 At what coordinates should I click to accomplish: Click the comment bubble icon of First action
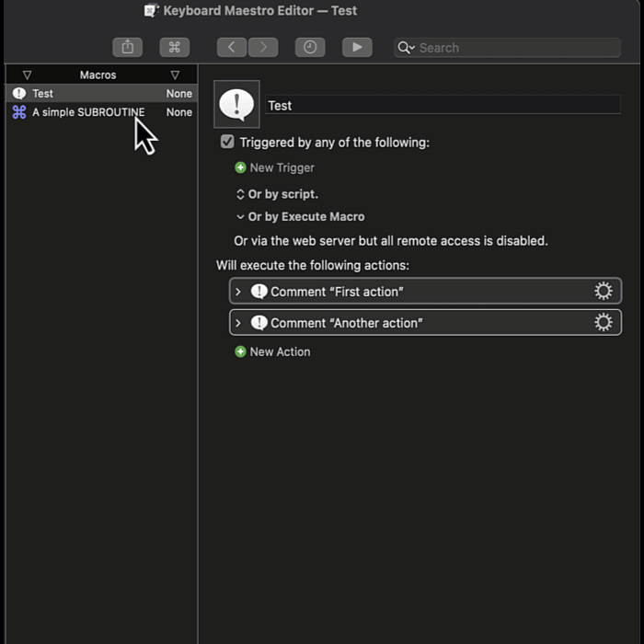pos(259,292)
